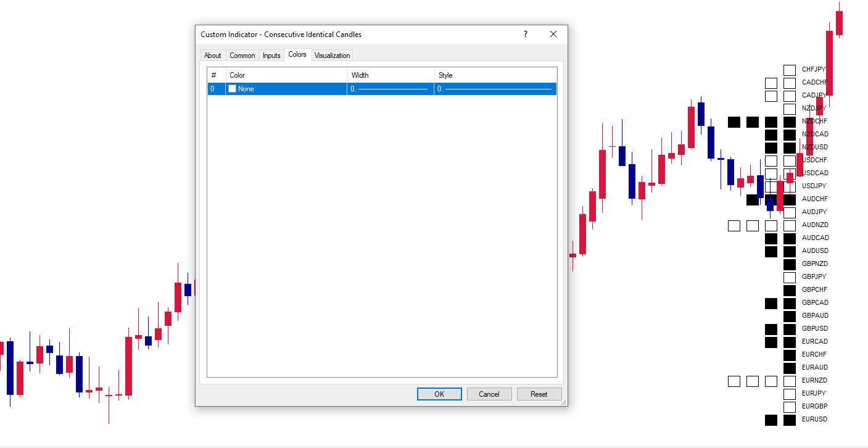Open the Inputs tab

point(271,56)
